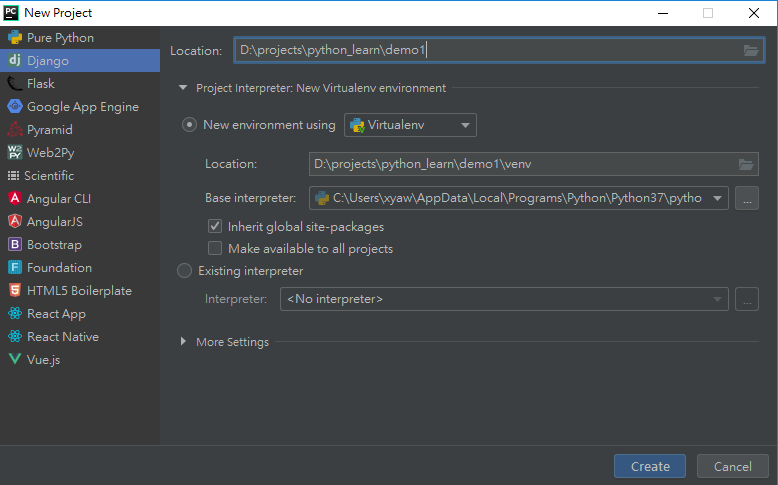
Task: Collapse the Project Interpreter section
Action: point(183,88)
